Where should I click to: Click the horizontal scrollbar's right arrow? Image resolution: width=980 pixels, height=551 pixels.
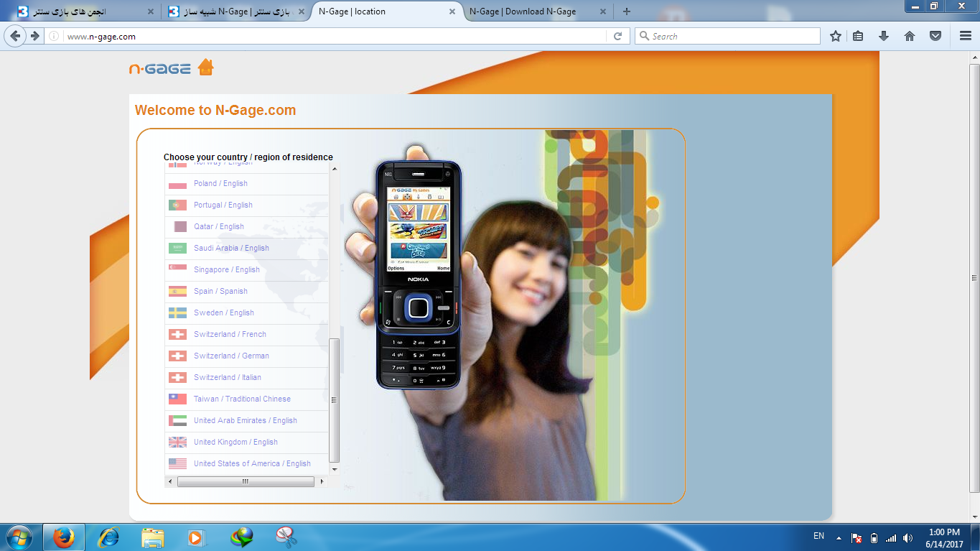point(322,481)
